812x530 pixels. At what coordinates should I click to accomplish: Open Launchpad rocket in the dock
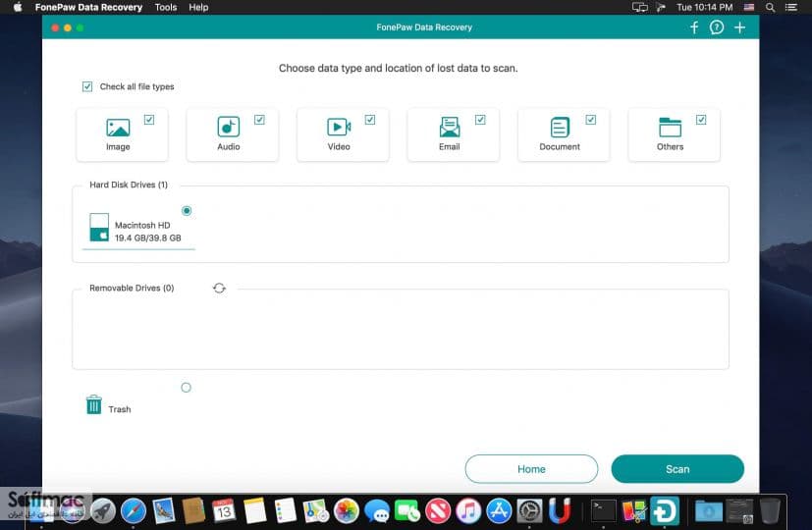pos(102,510)
